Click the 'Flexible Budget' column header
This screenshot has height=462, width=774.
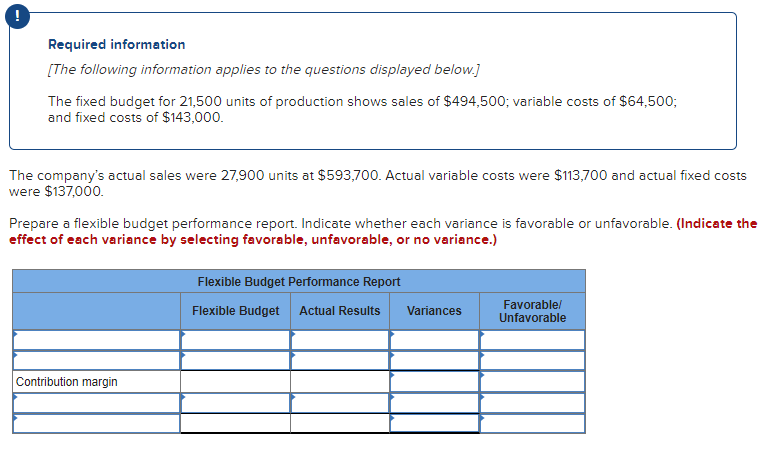click(235, 310)
